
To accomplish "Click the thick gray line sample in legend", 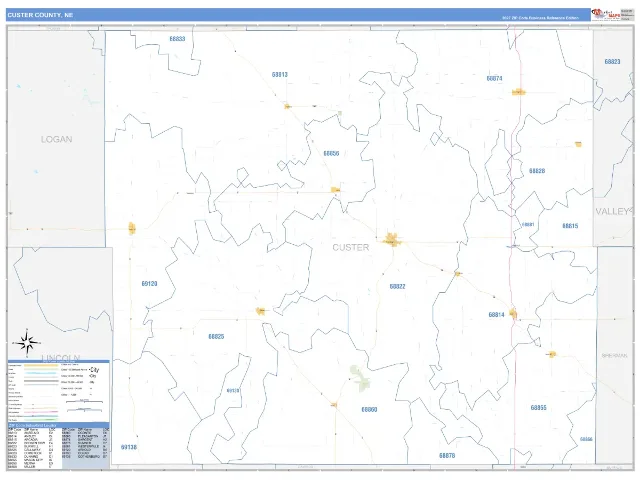I will coord(41,381).
